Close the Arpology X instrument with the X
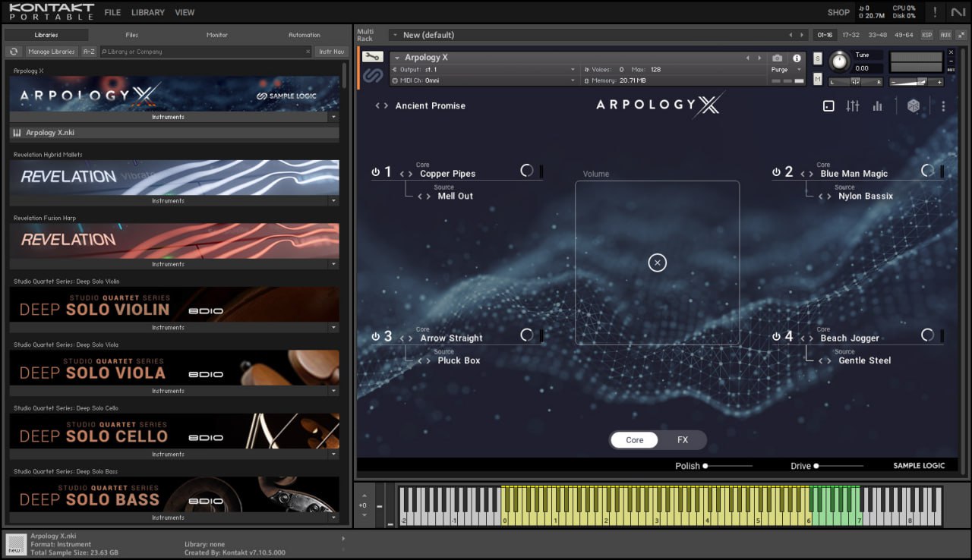Viewport: 972px width, 560px height. 951,53
